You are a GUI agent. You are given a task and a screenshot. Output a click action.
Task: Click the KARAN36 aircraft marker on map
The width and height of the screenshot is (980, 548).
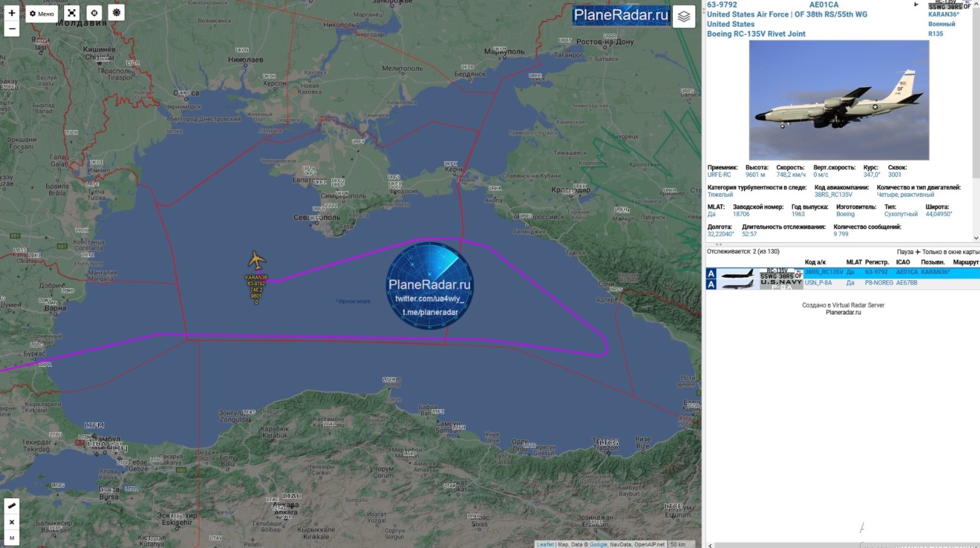pos(256,260)
